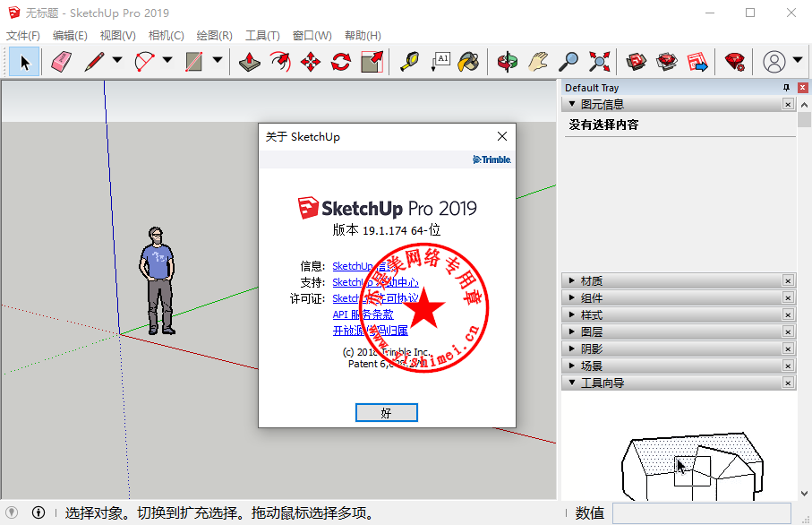
Task: Open the API 服务条款 link
Action: click(363, 314)
